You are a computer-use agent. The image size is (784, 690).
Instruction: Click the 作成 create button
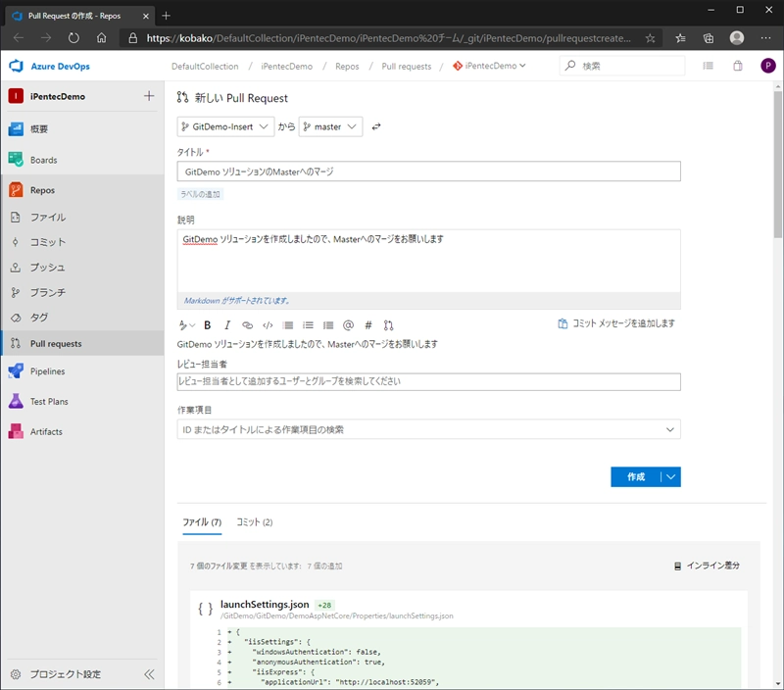(x=635, y=476)
